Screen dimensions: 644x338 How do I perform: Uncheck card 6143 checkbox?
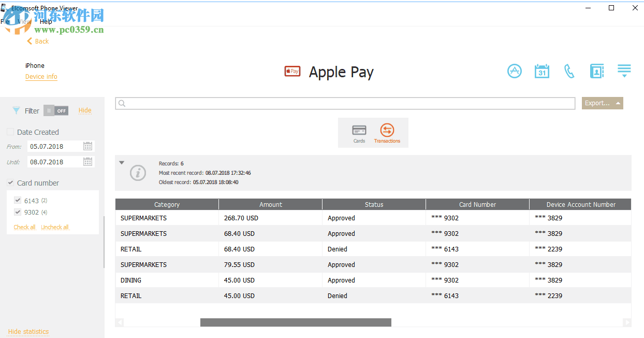(x=18, y=201)
